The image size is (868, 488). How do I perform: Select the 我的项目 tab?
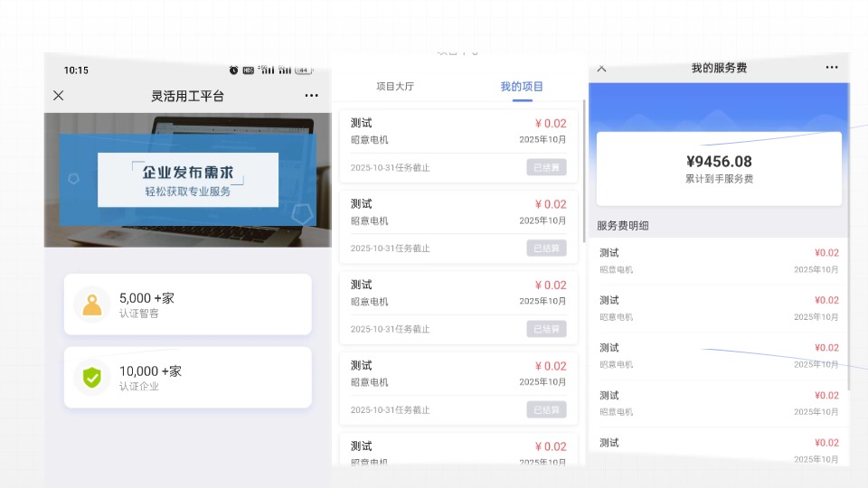[x=522, y=87]
